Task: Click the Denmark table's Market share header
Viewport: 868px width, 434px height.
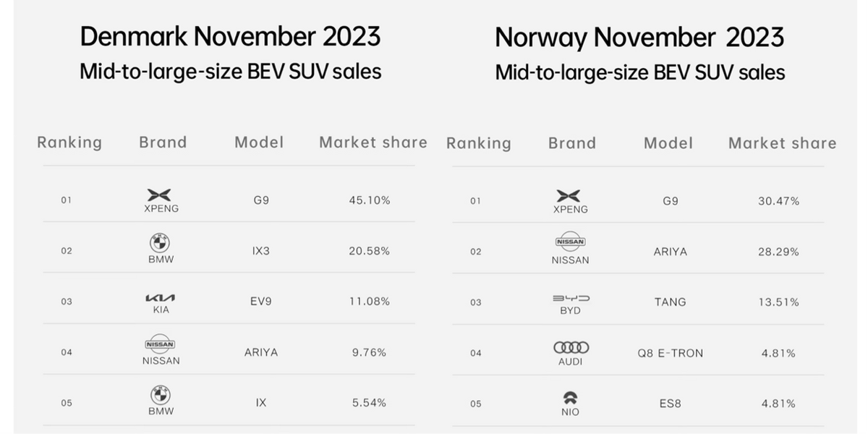Action: (373, 142)
